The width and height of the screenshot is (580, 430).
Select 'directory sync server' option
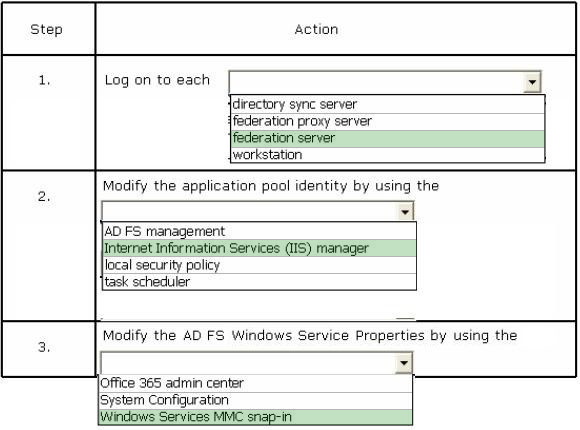[388, 104]
